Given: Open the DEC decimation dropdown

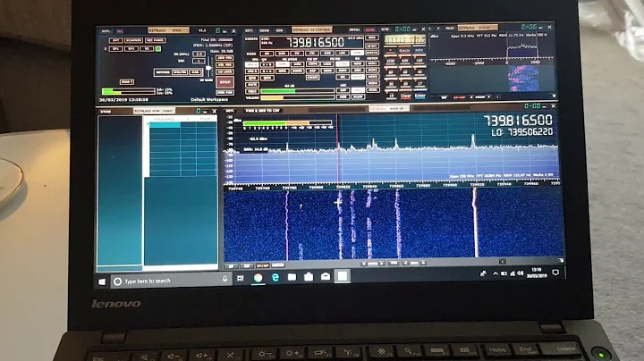Looking at the screenshot, I should coord(199,61).
